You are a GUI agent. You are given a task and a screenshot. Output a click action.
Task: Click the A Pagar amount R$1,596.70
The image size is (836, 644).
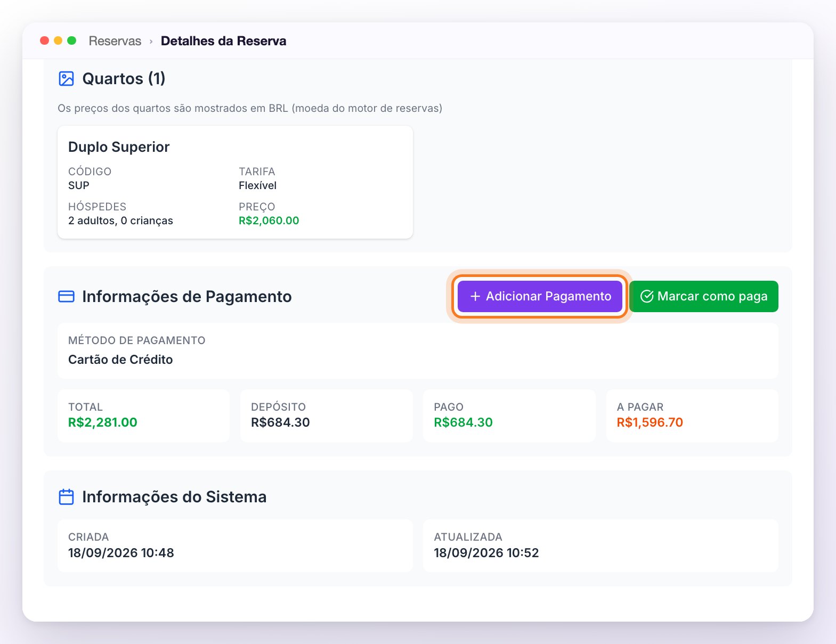650,422
